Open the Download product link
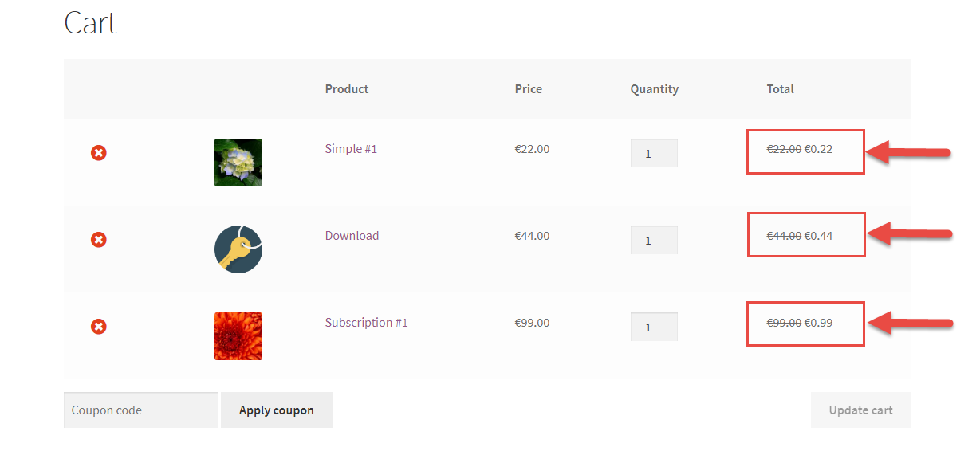 point(352,235)
